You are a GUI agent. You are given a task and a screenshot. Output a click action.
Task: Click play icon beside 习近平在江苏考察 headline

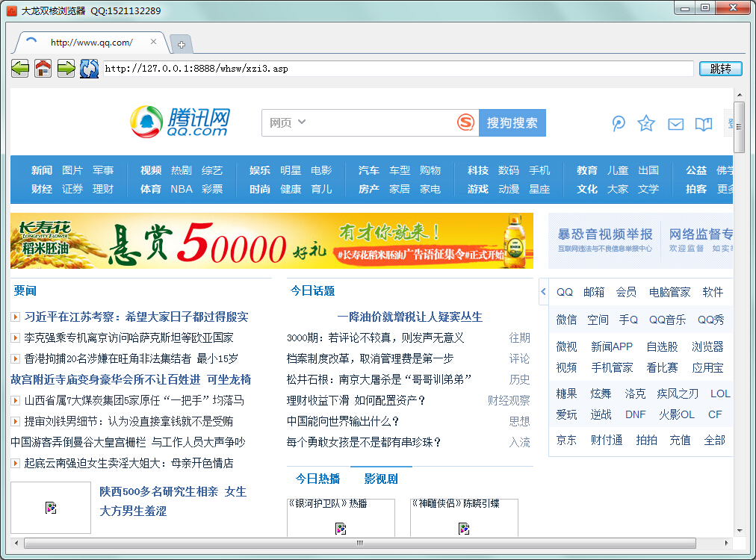click(x=16, y=317)
